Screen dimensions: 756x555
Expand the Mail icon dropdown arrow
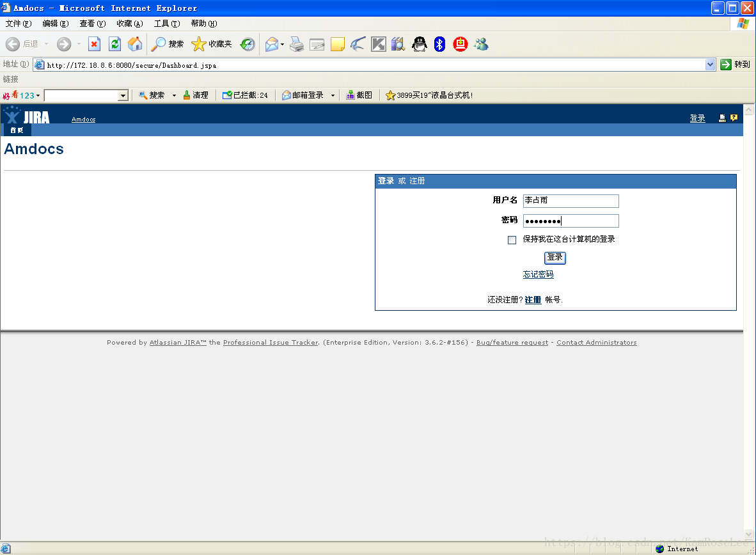tap(283, 44)
